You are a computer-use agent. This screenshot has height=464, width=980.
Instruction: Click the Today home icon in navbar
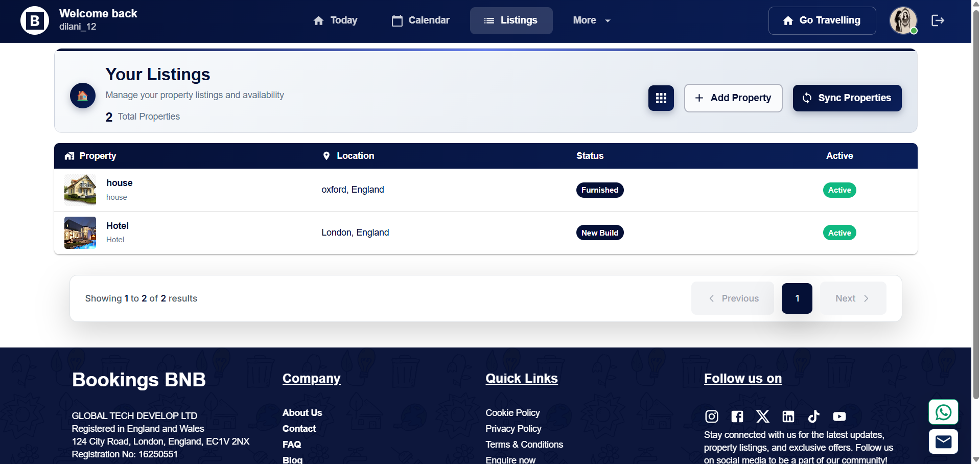(318, 20)
